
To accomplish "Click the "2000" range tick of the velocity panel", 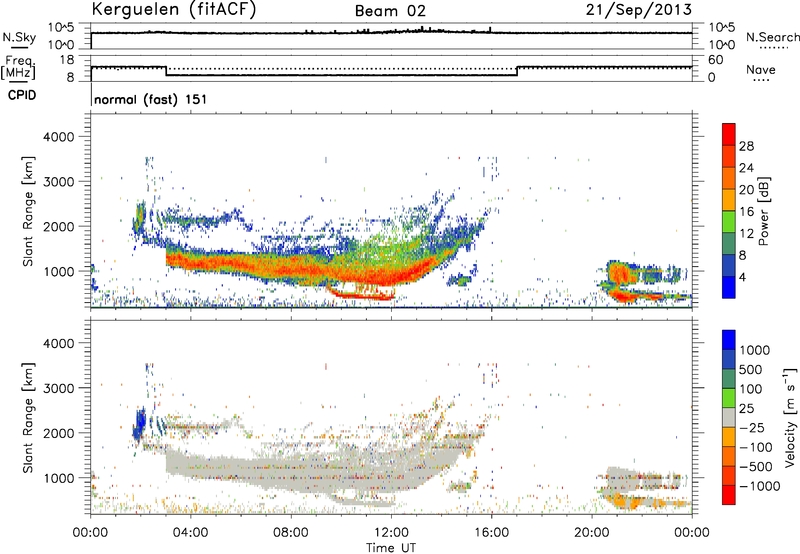I will point(59,433).
